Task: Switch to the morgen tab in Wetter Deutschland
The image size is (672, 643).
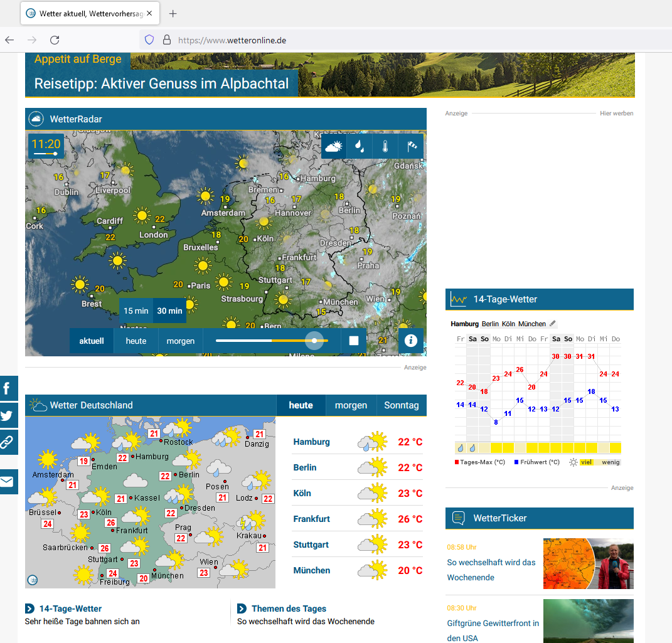Action: coord(351,405)
